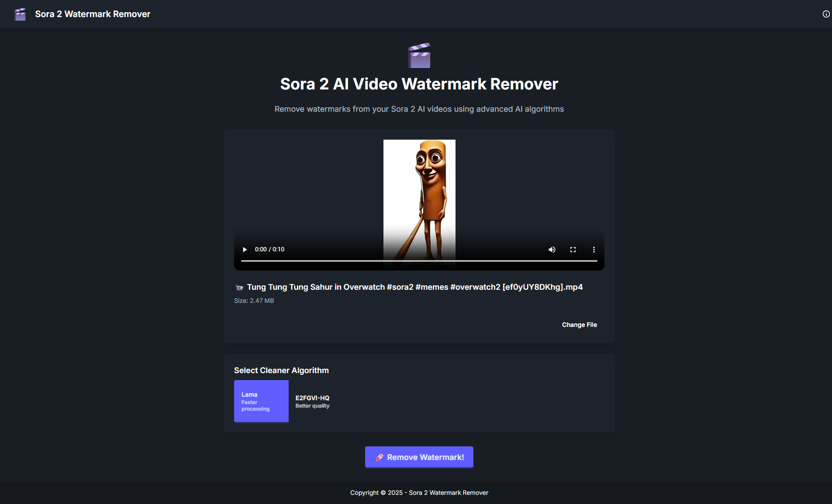The image size is (832, 504).
Task: Open the video's three-dot more options menu
Action: click(594, 250)
